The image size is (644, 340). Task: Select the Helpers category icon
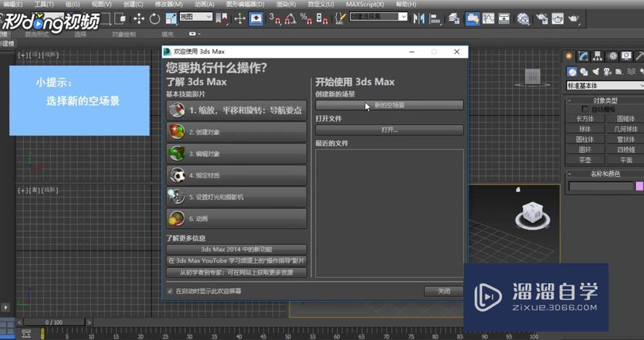point(620,72)
